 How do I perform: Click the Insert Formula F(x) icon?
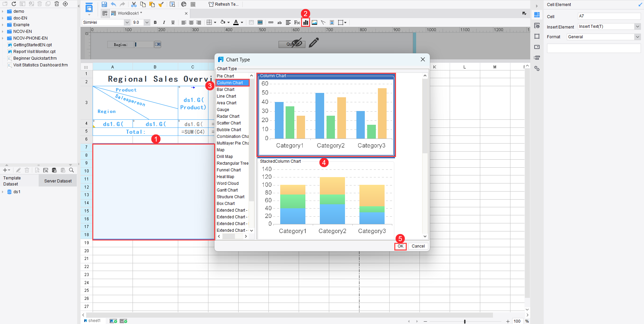click(297, 22)
